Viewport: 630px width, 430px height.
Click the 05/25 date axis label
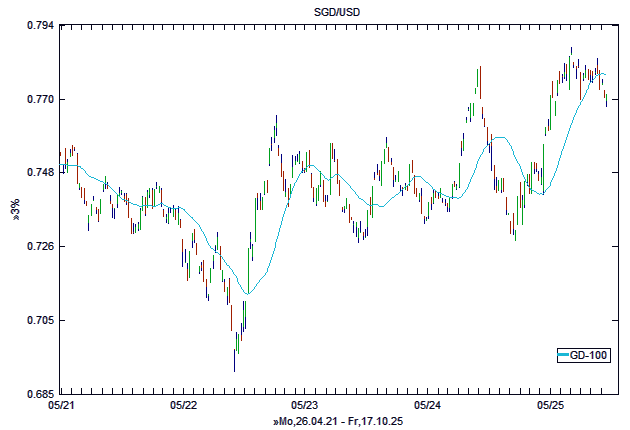[x=550, y=406]
